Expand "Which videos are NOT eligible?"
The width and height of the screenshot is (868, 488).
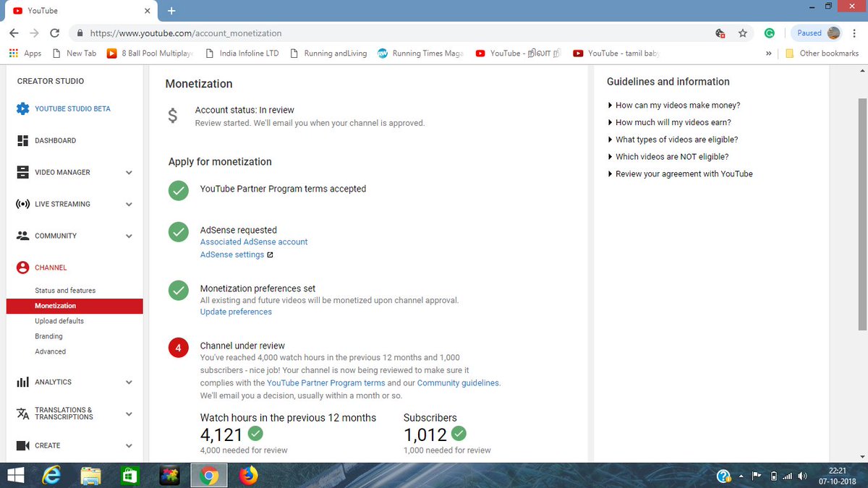668,157
